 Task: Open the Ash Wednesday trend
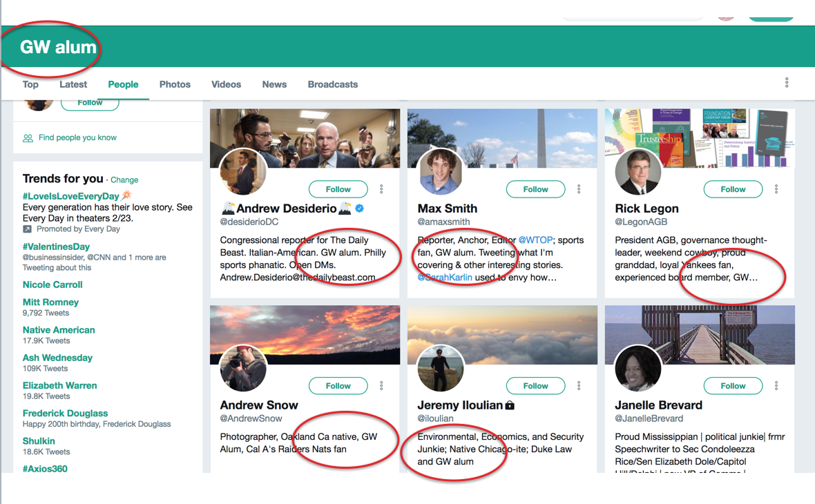coord(57,358)
